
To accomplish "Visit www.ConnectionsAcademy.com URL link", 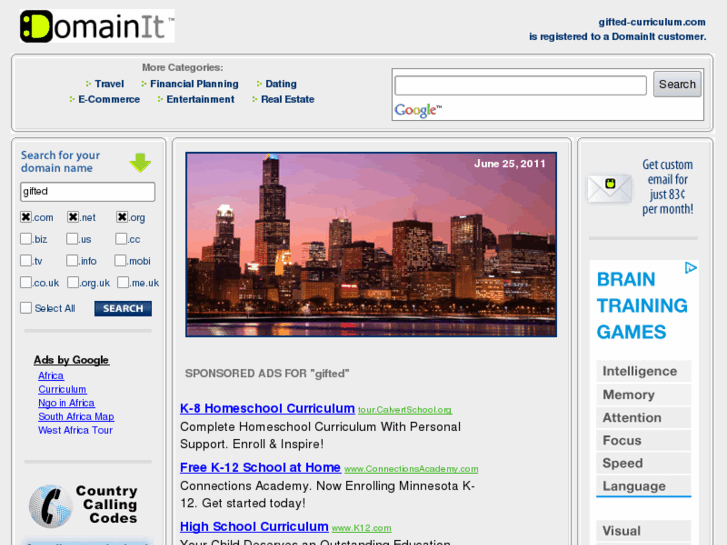I will pyautogui.click(x=411, y=469).
